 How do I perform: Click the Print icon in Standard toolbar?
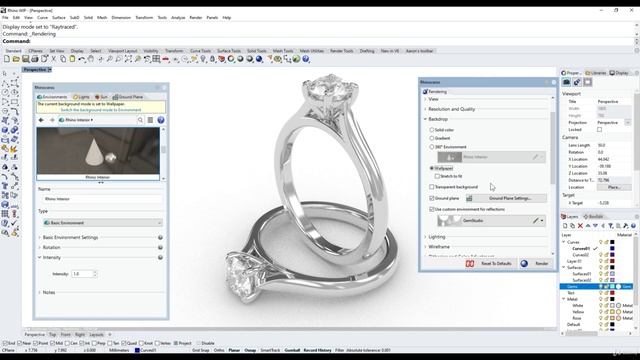35,59
